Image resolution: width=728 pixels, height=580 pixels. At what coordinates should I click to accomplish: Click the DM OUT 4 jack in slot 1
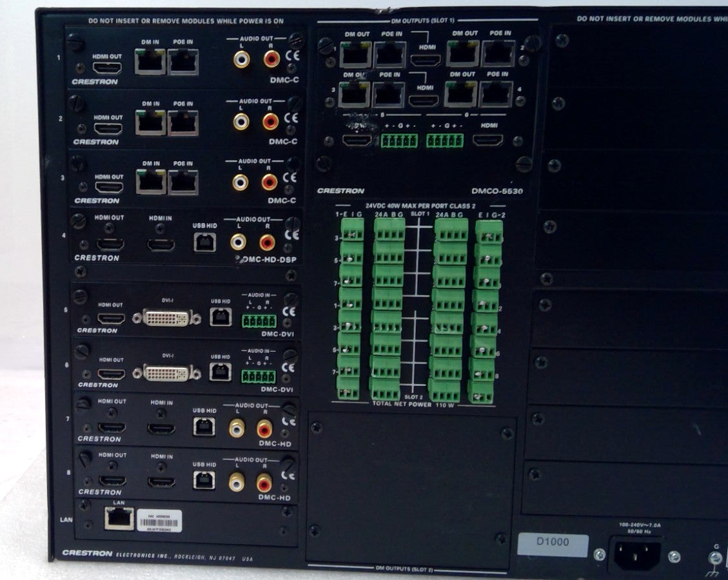tap(460, 94)
